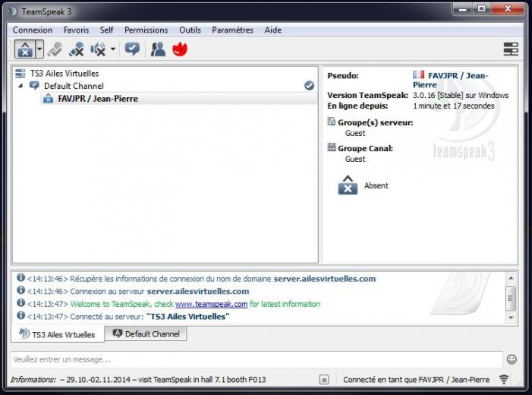Open the emoticon smiley picker
This screenshot has width=532, height=395.
512,359
